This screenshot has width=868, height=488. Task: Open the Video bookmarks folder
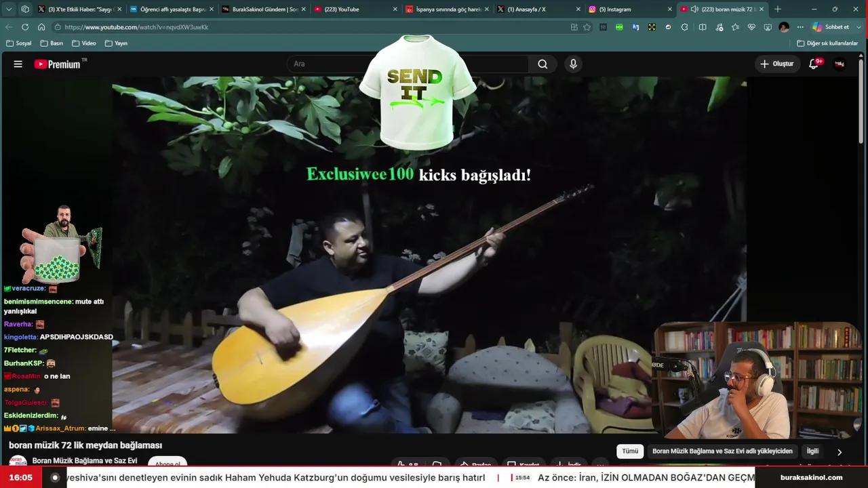click(x=83, y=43)
